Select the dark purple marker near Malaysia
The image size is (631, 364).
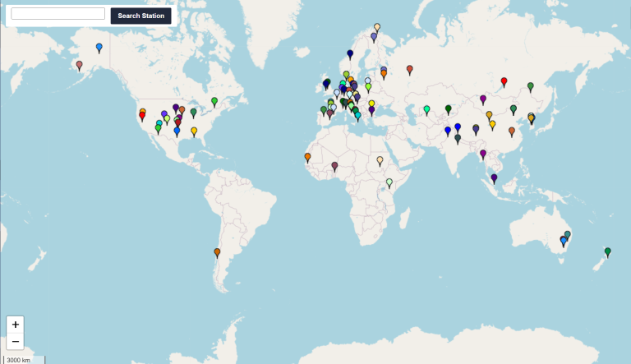tap(494, 179)
